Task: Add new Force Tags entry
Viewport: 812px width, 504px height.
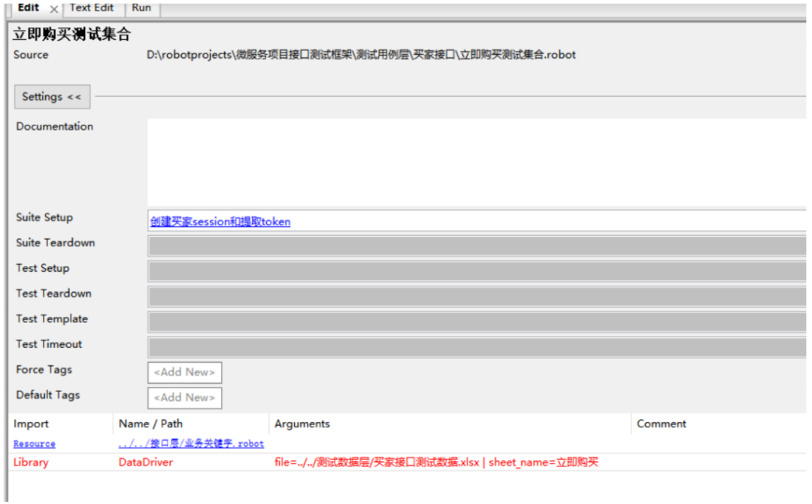Action: pos(185,373)
